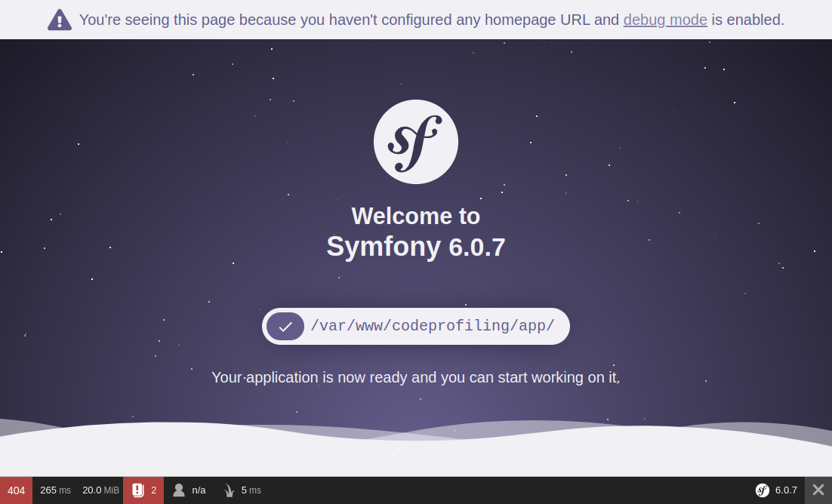This screenshot has width=832, height=504.
Task: Open the logs error icon showing 2
Action: [143, 490]
